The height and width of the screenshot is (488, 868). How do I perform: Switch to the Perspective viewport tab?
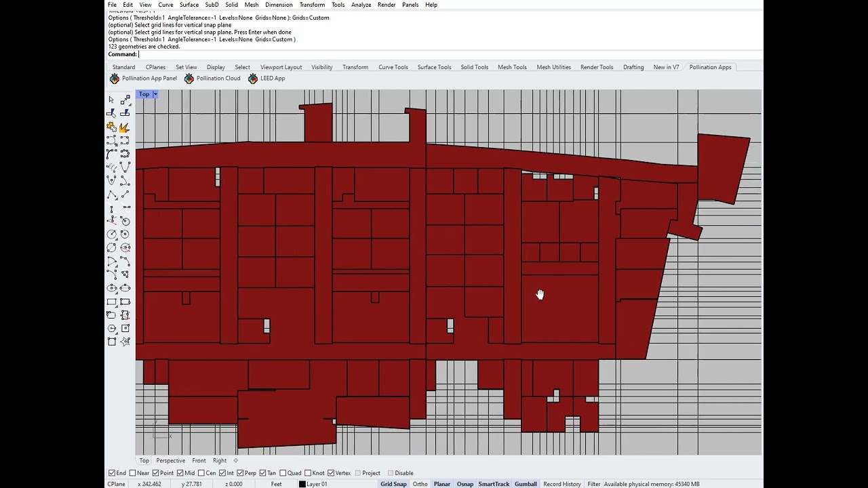[x=170, y=461]
